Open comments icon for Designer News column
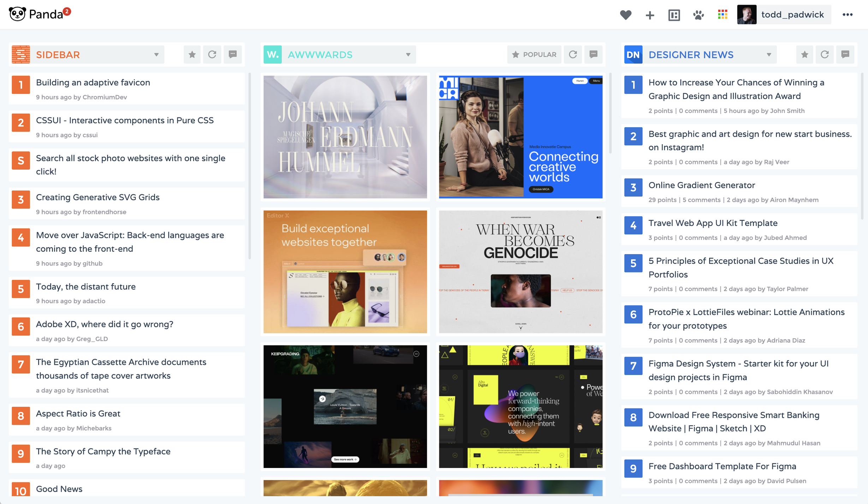 (845, 54)
